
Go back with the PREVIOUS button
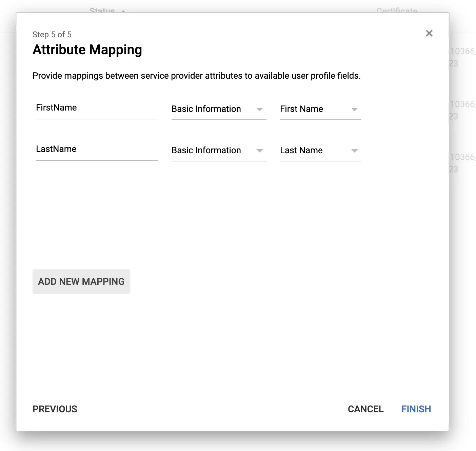click(x=55, y=409)
